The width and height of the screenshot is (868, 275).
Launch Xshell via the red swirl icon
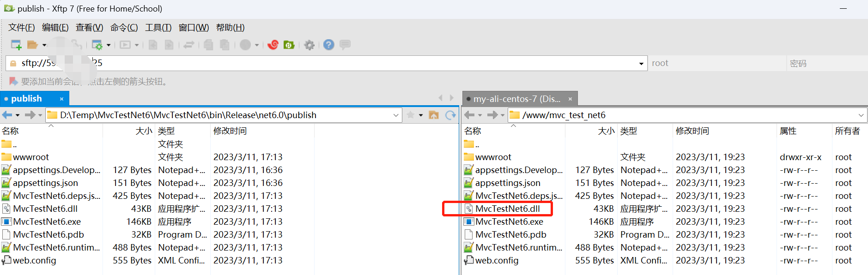coord(273,45)
